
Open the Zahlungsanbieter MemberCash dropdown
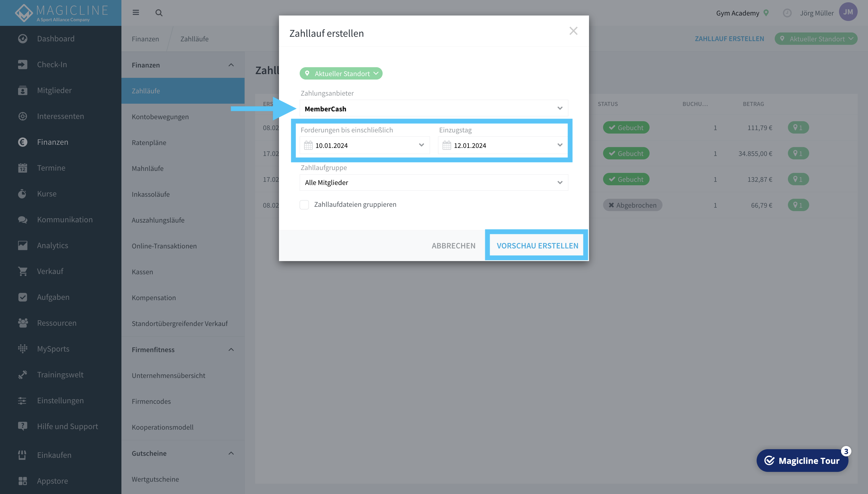pos(434,109)
